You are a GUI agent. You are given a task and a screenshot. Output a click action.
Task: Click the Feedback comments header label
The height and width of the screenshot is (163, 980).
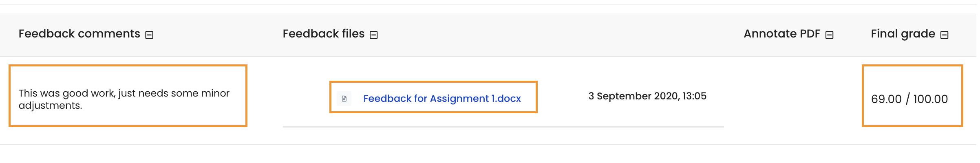79,33
